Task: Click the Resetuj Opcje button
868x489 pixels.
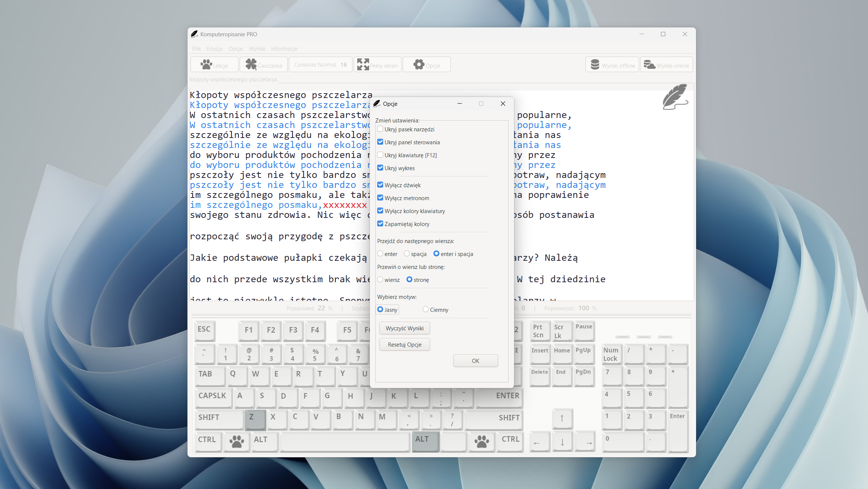Action: (404, 344)
